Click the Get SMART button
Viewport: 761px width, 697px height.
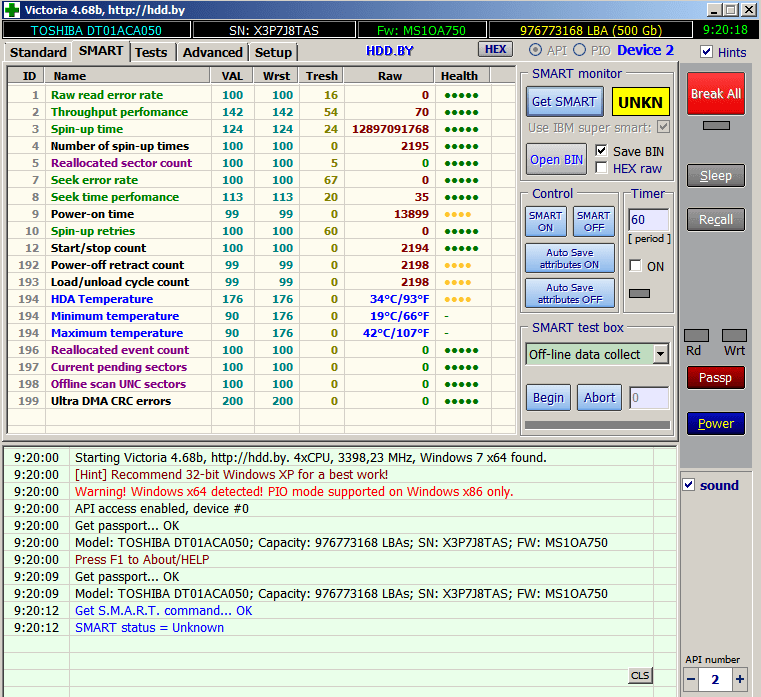564,101
